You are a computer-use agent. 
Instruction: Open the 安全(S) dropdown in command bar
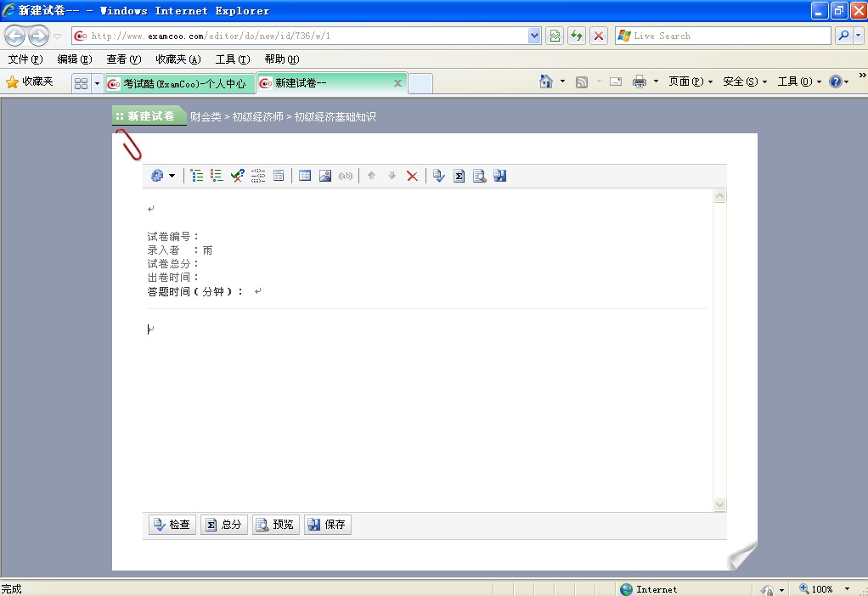[744, 82]
